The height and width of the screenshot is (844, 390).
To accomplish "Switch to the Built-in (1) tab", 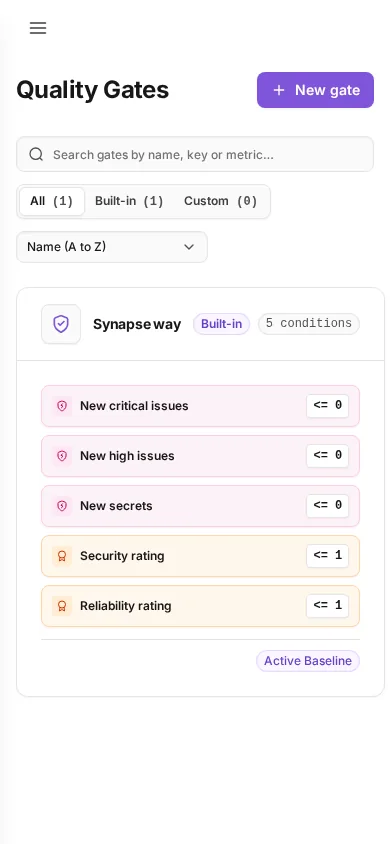I will 129,201.
